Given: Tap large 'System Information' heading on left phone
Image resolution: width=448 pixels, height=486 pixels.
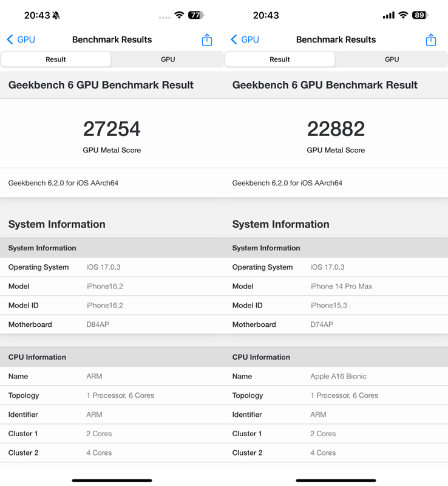Looking at the screenshot, I should pos(56,224).
